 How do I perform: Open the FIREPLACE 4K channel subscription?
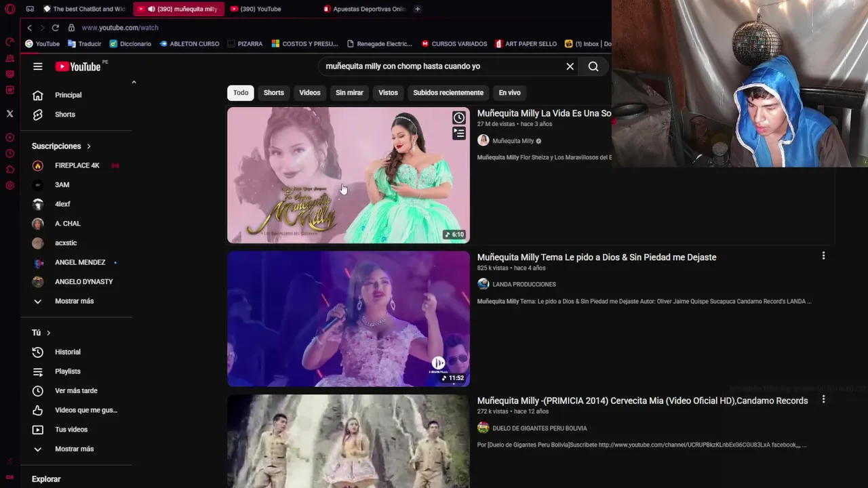click(77, 165)
